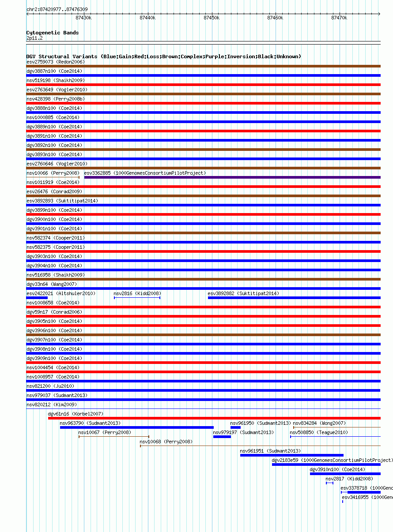The width and height of the screenshot is (393, 532).
Task: Click the 87450k ruler tick label
Action: pyautogui.click(x=212, y=18)
